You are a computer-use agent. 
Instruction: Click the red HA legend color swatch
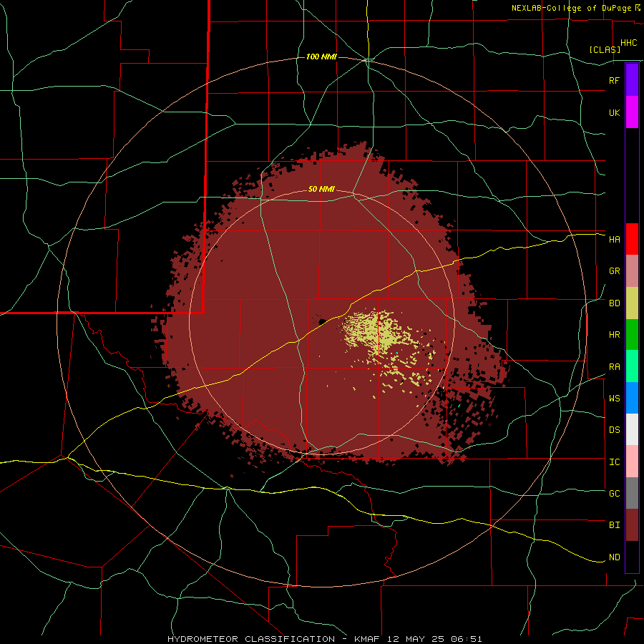[x=632, y=239]
